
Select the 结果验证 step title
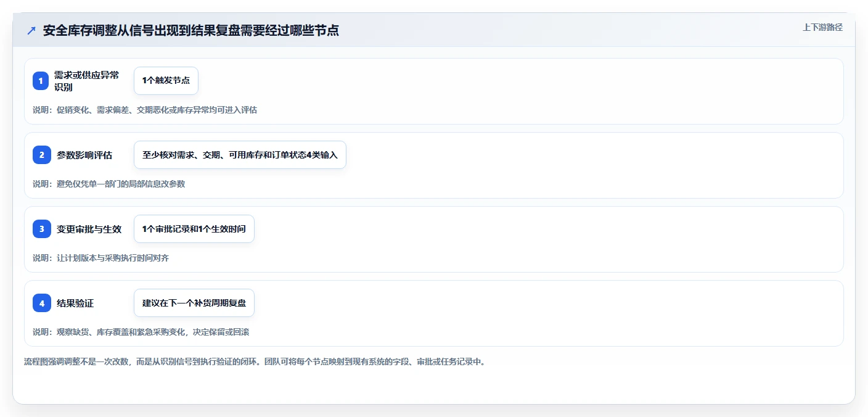click(x=75, y=303)
